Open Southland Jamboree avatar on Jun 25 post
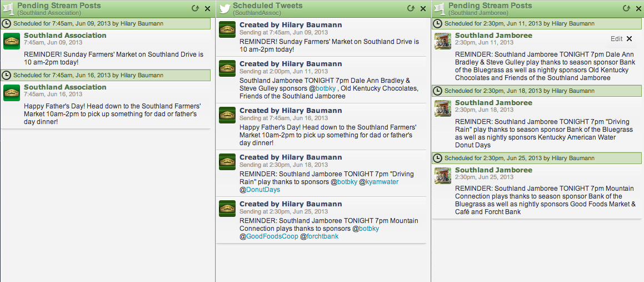The height and width of the screenshot is (282, 644). (x=443, y=176)
